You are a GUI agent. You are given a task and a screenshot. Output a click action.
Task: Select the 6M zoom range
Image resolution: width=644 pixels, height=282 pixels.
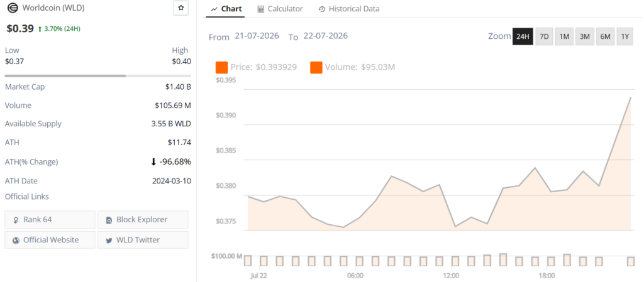(606, 36)
